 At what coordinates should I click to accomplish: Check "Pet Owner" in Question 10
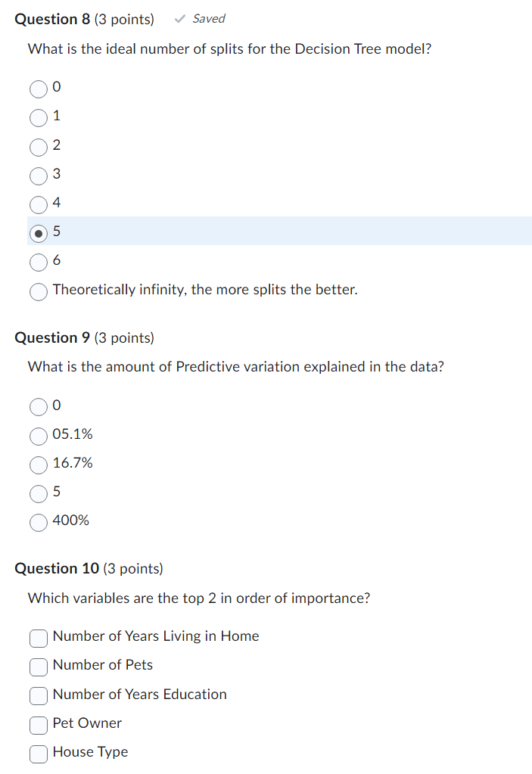click(x=38, y=725)
